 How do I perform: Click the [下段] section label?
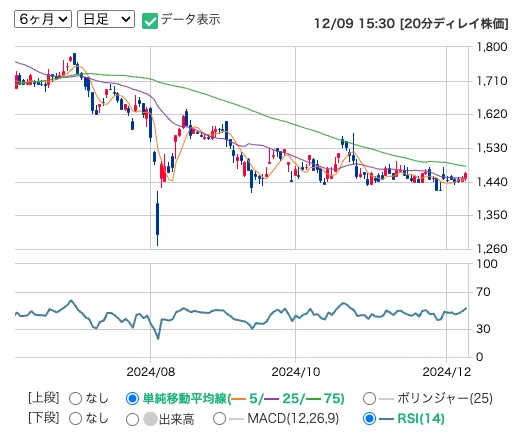tap(44, 418)
